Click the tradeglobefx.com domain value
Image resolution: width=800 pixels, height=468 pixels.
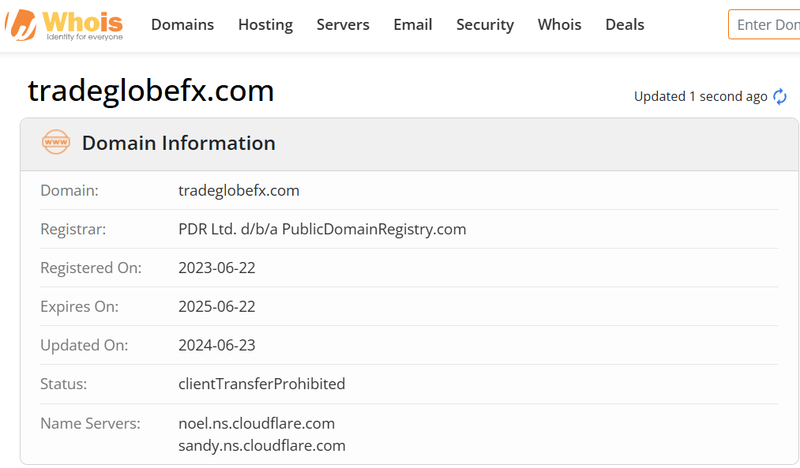pos(239,191)
